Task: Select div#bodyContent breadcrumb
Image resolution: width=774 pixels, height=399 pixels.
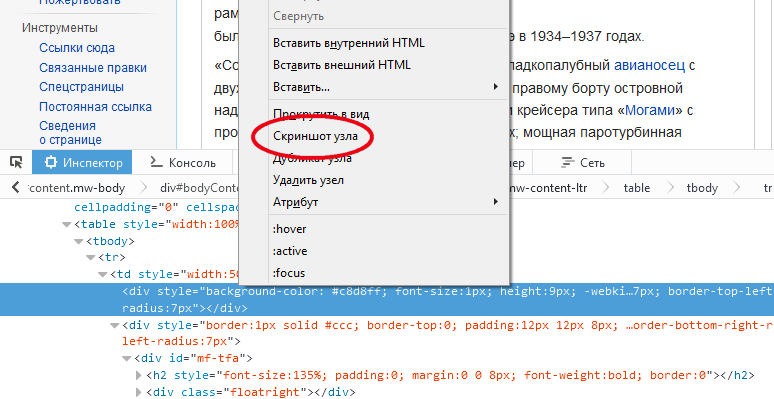Action: click(x=199, y=188)
